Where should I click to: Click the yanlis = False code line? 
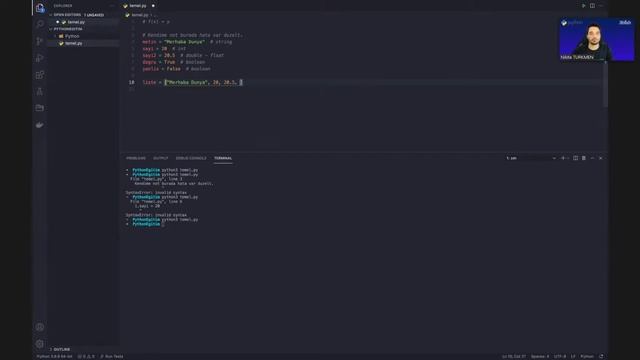point(176,69)
